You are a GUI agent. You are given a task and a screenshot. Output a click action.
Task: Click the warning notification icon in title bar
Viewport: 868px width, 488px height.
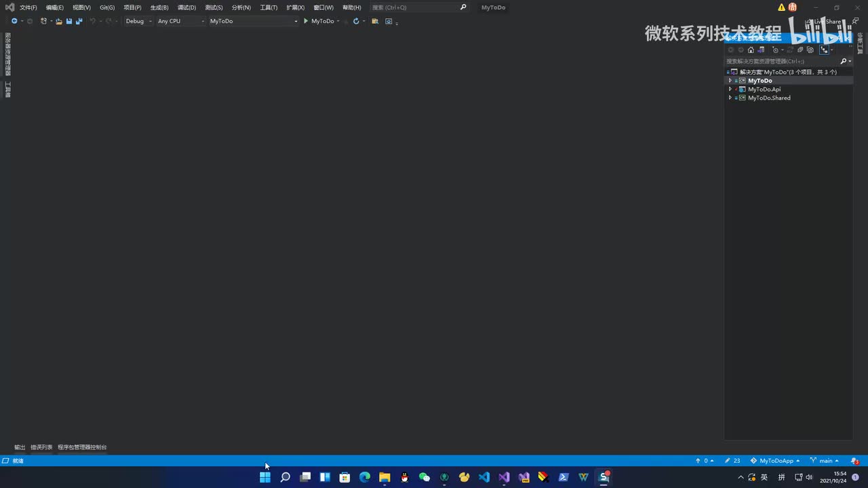pos(781,7)
